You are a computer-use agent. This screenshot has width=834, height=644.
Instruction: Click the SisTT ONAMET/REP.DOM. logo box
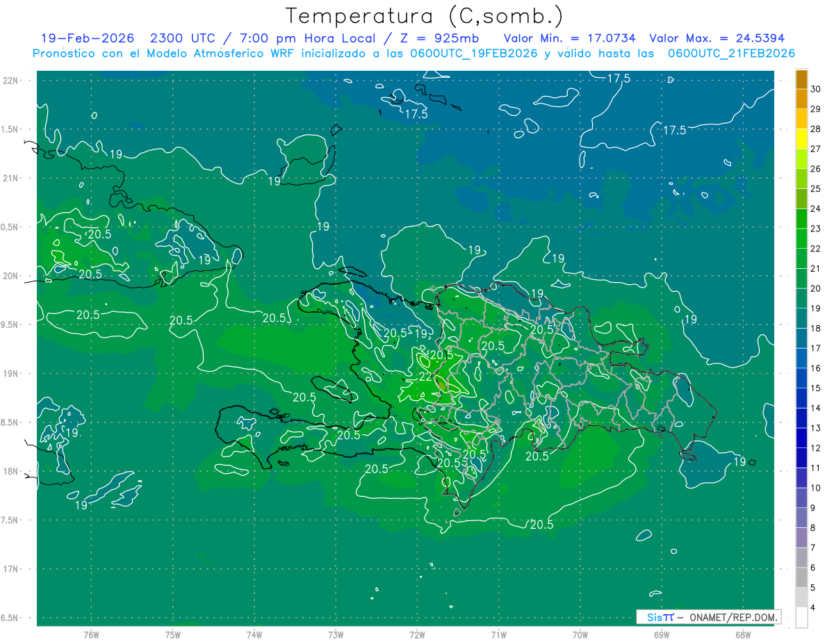(x=708, y=617)
